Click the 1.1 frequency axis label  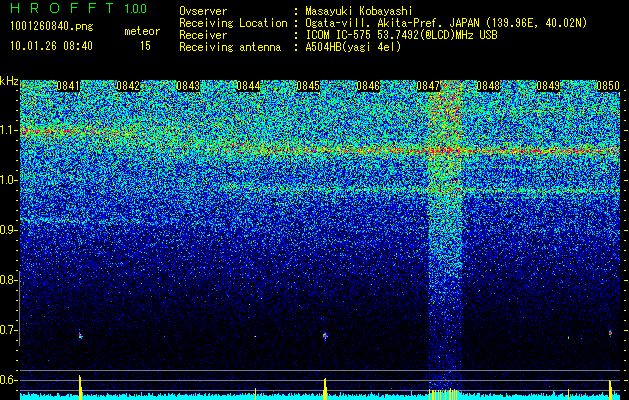(9, 130)
